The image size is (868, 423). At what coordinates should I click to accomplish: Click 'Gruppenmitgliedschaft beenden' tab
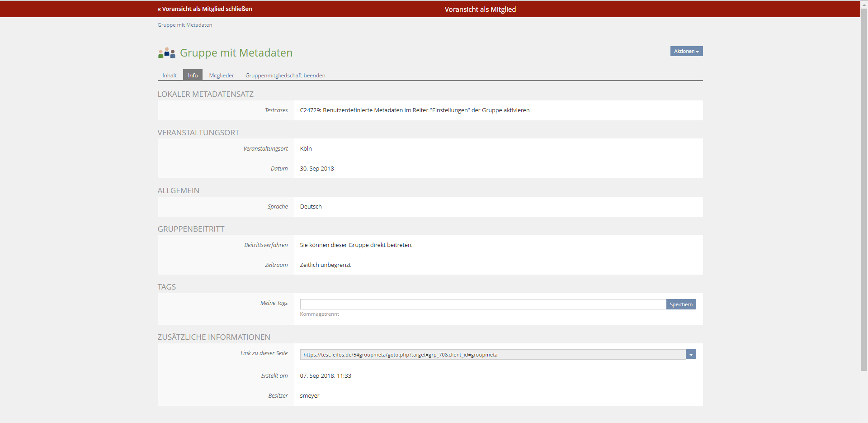285,76
